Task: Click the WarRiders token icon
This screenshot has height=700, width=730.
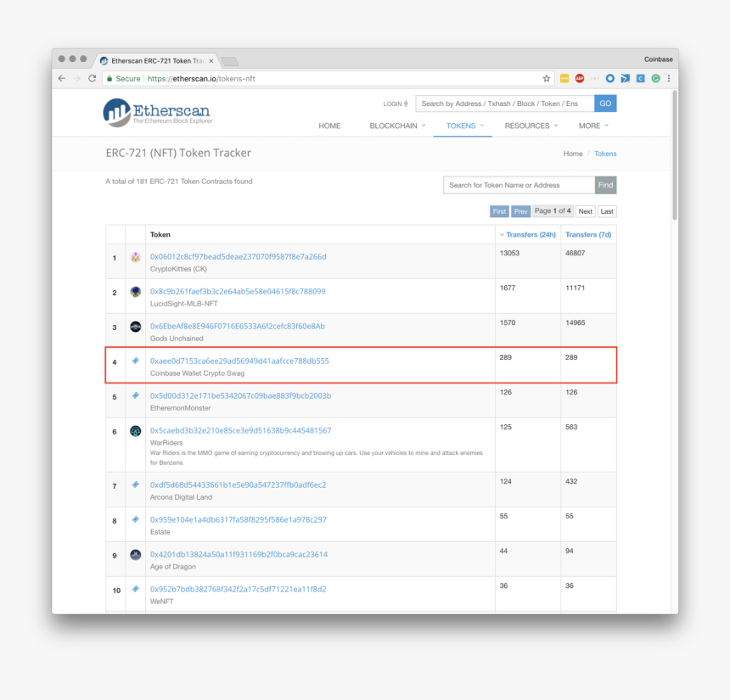Action: click(136, 431)
